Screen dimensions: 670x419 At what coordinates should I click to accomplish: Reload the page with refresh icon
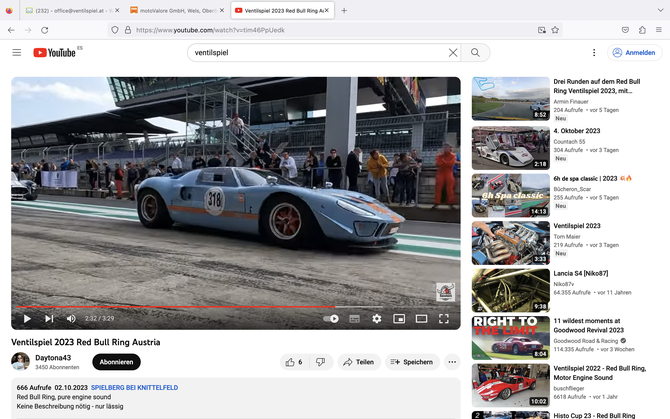(x=44, y=30)
